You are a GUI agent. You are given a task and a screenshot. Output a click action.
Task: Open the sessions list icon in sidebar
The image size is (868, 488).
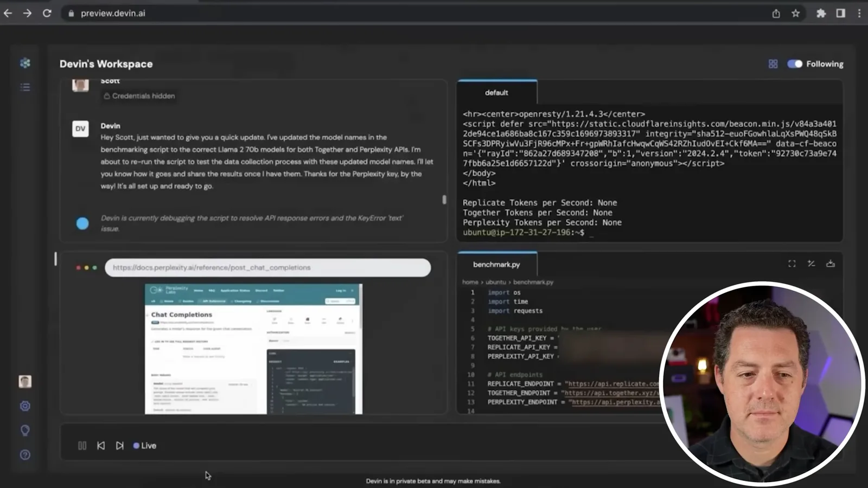pyautogui.click(x=25, y=87)
